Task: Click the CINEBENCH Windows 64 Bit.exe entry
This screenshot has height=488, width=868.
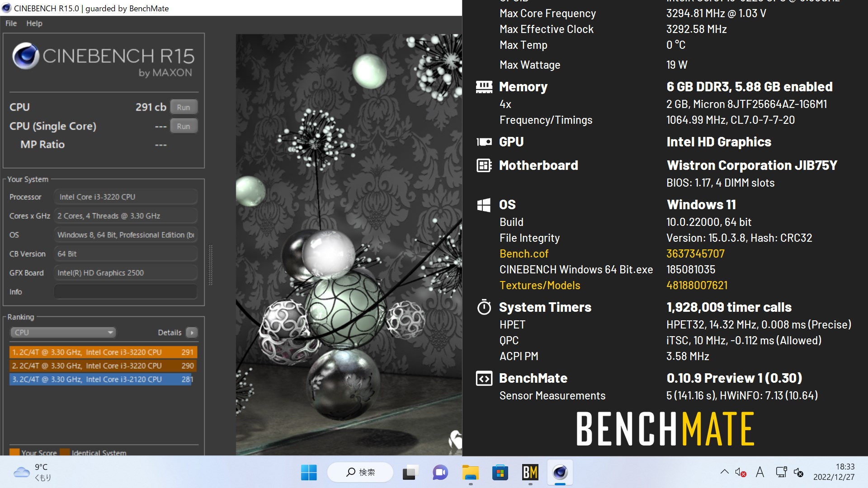Action: 576,270
